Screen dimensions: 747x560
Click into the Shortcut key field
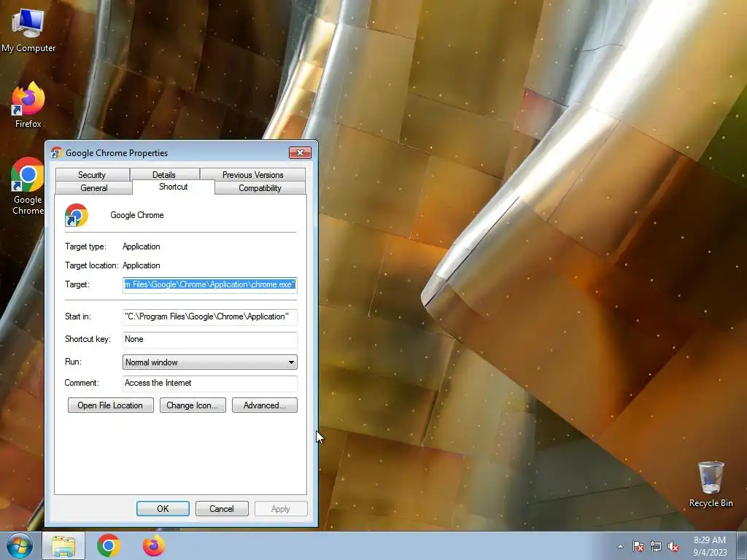(210, 339)
